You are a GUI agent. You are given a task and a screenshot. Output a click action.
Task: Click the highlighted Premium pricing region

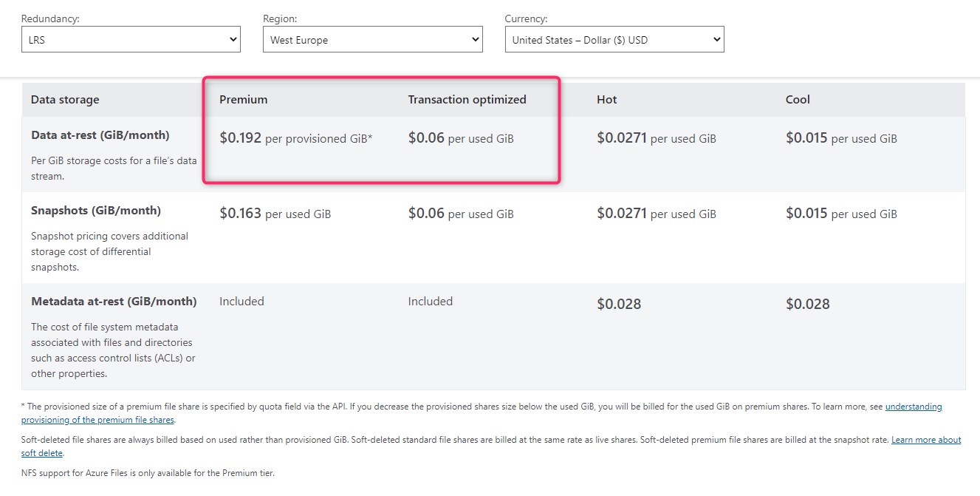[x=381, y=129]
